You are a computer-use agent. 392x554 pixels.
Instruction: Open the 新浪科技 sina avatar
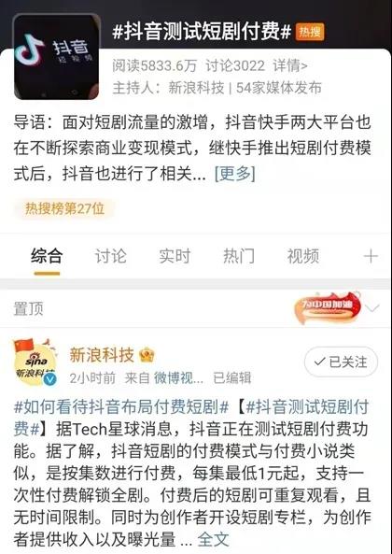tap(35, 362)
